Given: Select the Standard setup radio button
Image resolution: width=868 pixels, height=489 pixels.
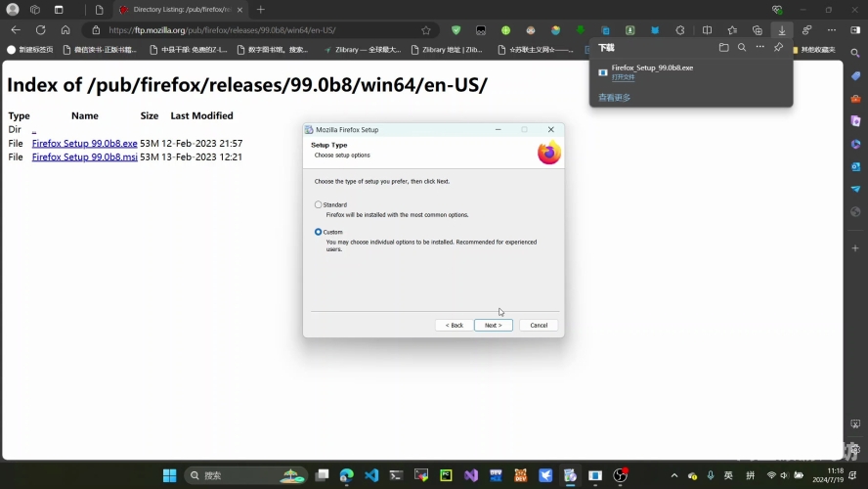Looking at the screenshot, I should (319, 204).
